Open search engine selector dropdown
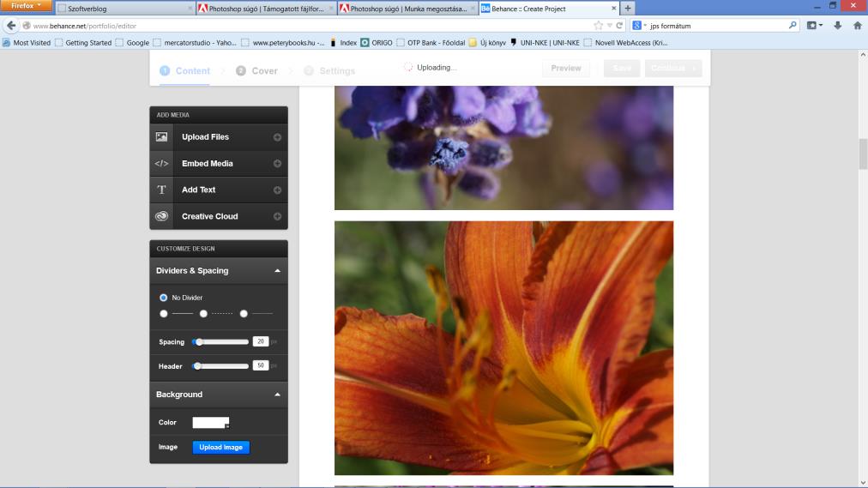The image size is (868, 488). pos(640,26)
